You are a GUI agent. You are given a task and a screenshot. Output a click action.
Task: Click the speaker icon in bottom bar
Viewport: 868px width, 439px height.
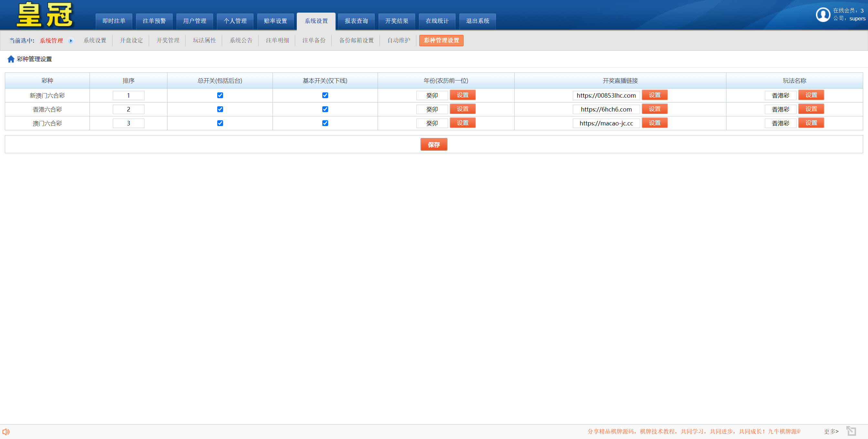coord(6,432)
